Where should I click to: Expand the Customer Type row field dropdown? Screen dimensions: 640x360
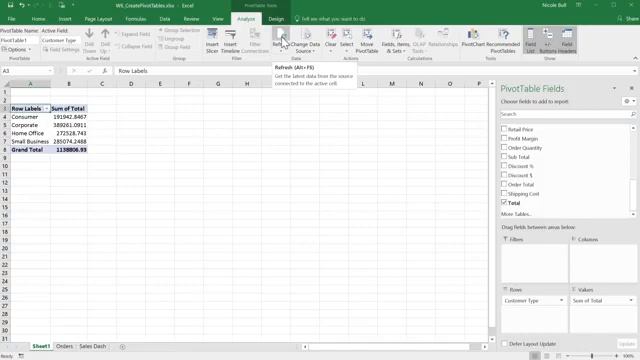point(562,300)
